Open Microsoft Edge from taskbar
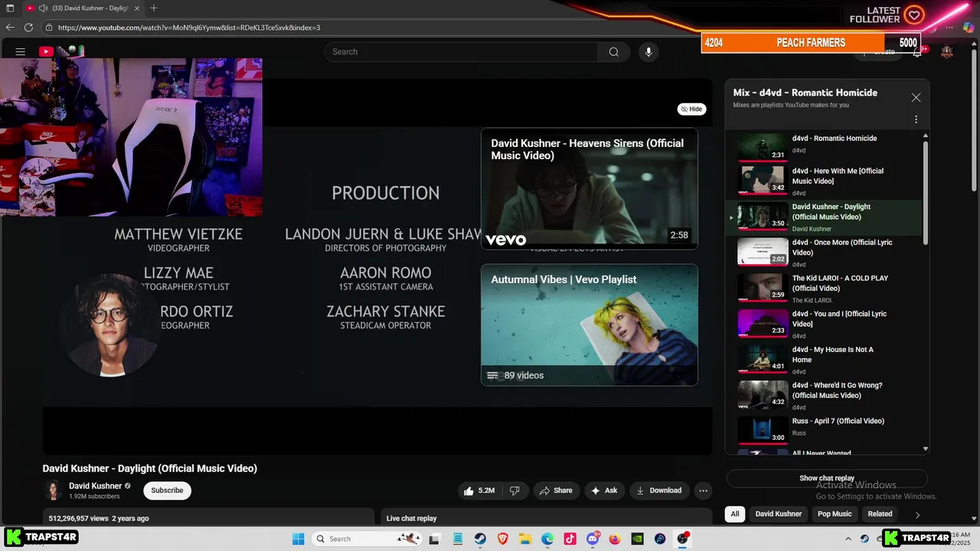 point(547,539)
